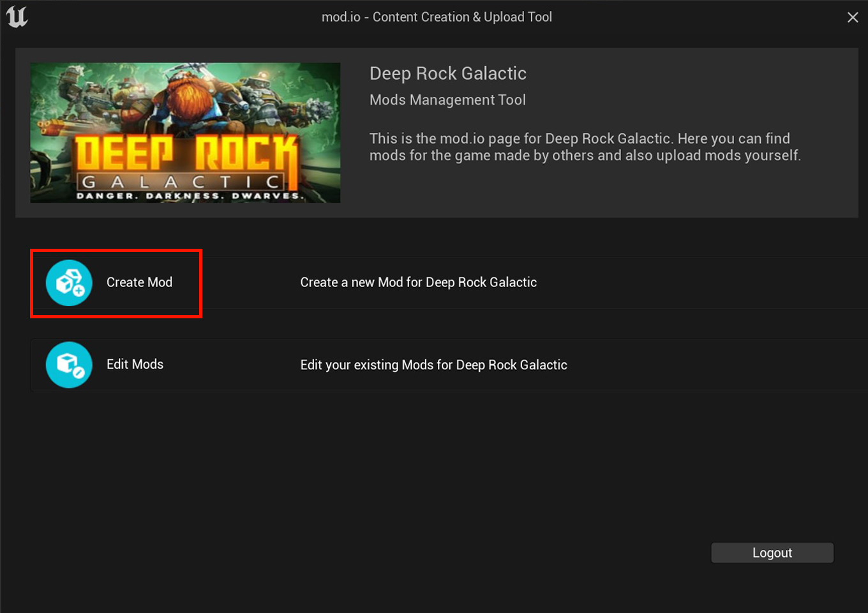The image size is (868, 613).
Task: Click the Edit Mods cube-pencil icon
Action: tap(69, 365)
